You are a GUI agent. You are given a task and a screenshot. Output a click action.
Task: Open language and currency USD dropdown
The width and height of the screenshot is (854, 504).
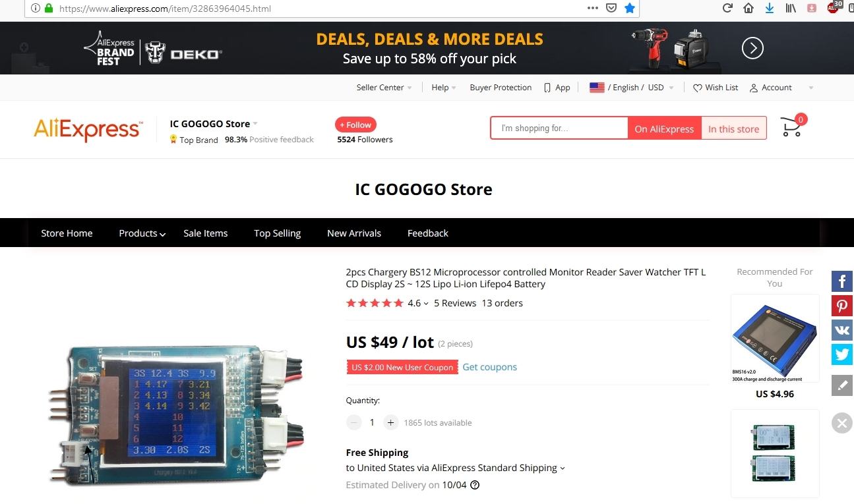[x=632, y=88]
